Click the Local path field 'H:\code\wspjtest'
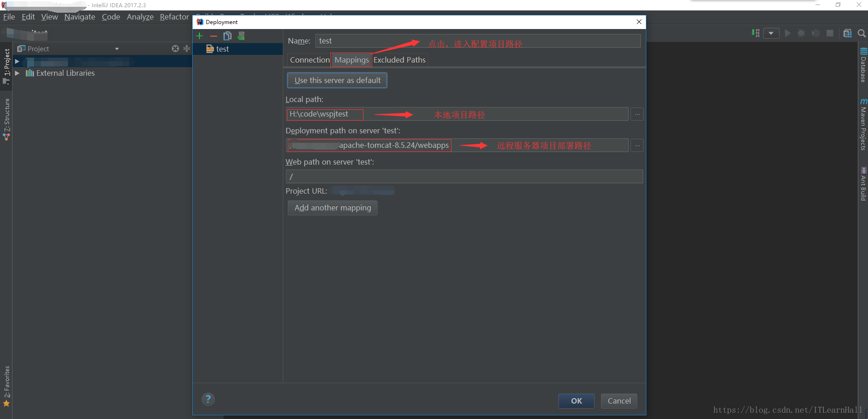The height and width of the screenshot is (419, 868). pyautogui.click(x=457, y=114)
